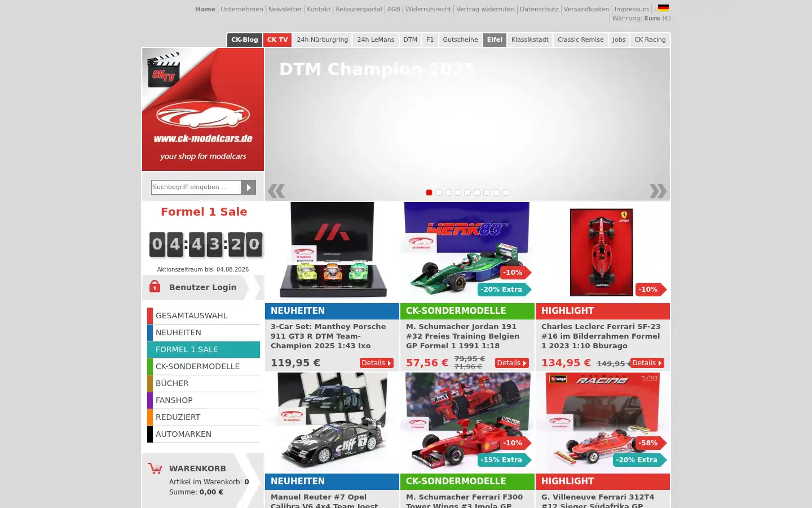Open the AGB link
This screenshot has width=812, height=508.
(394, 9)
